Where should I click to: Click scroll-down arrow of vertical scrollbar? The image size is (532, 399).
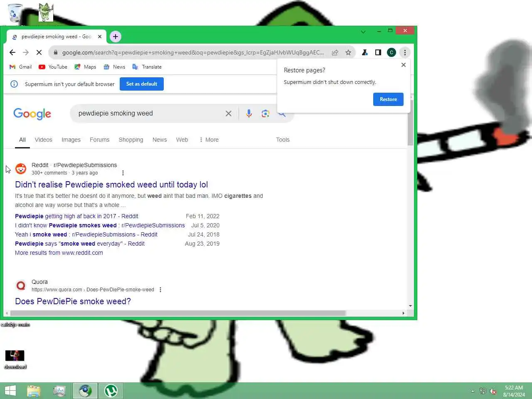410,306
